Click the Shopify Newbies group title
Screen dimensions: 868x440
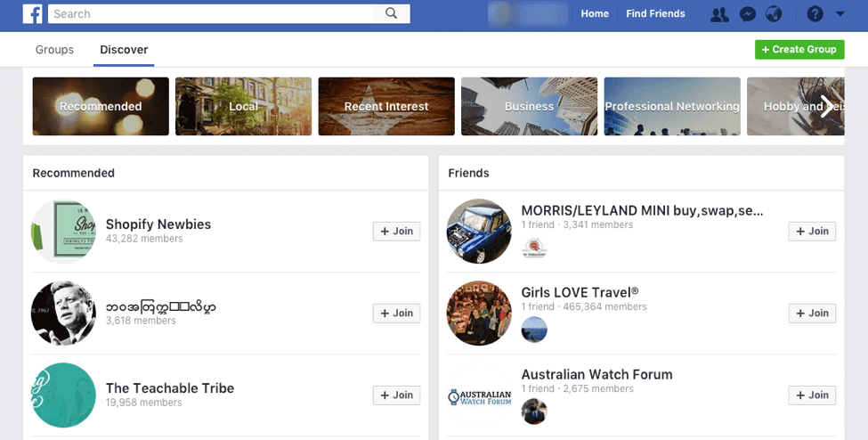158,224
